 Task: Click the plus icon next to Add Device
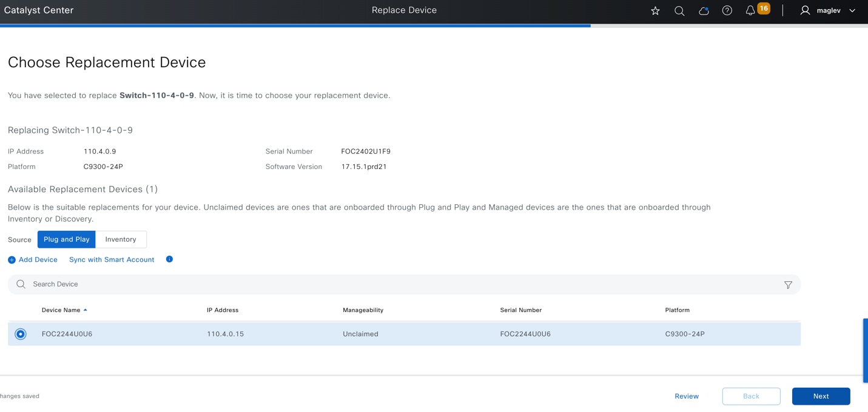(12, 259)
